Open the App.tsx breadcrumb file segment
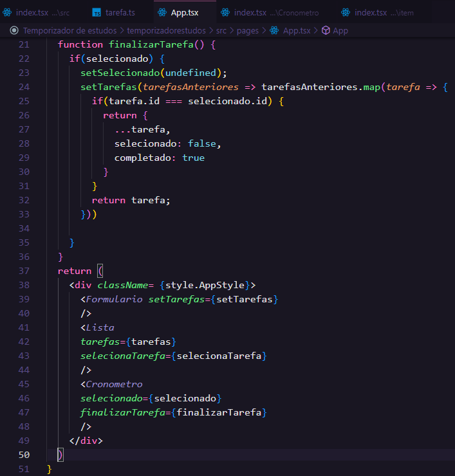Image resolution: width=455 pixels, height=476 pixels. coord(297,31)
